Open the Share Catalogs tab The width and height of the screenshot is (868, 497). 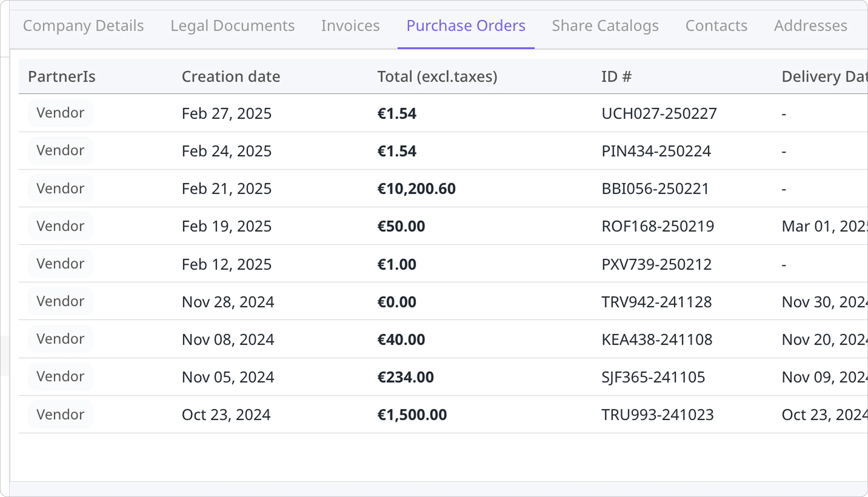point(605,26)
